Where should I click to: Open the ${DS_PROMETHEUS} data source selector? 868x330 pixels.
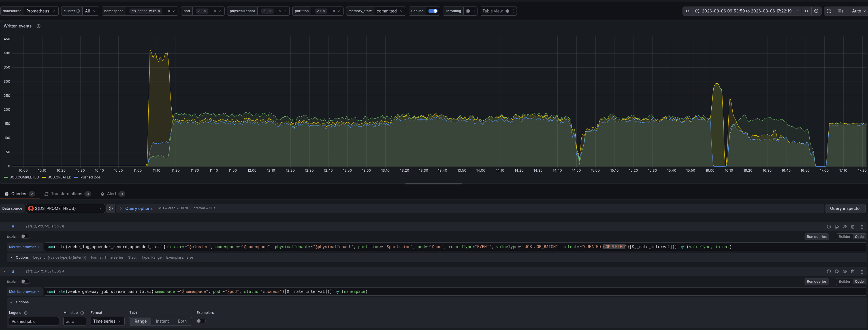[x=65, y=208]
